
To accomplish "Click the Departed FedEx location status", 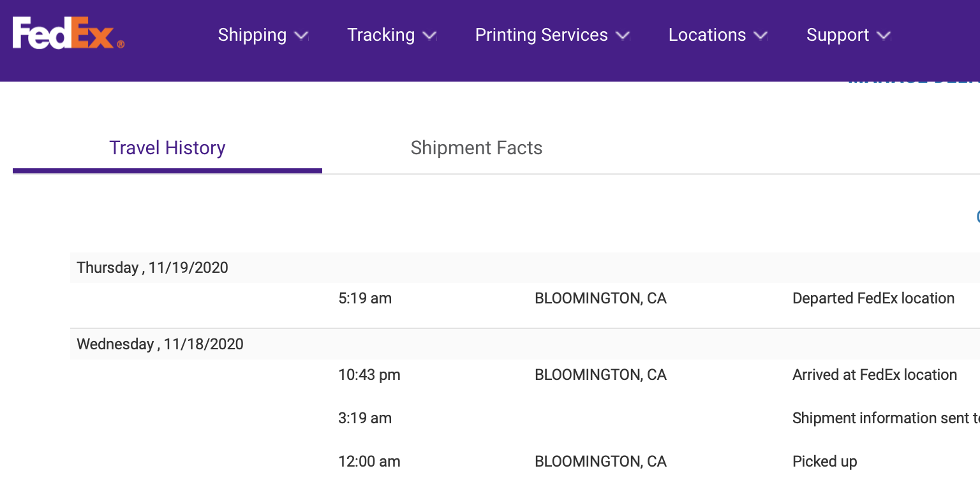I will (873, 298).
